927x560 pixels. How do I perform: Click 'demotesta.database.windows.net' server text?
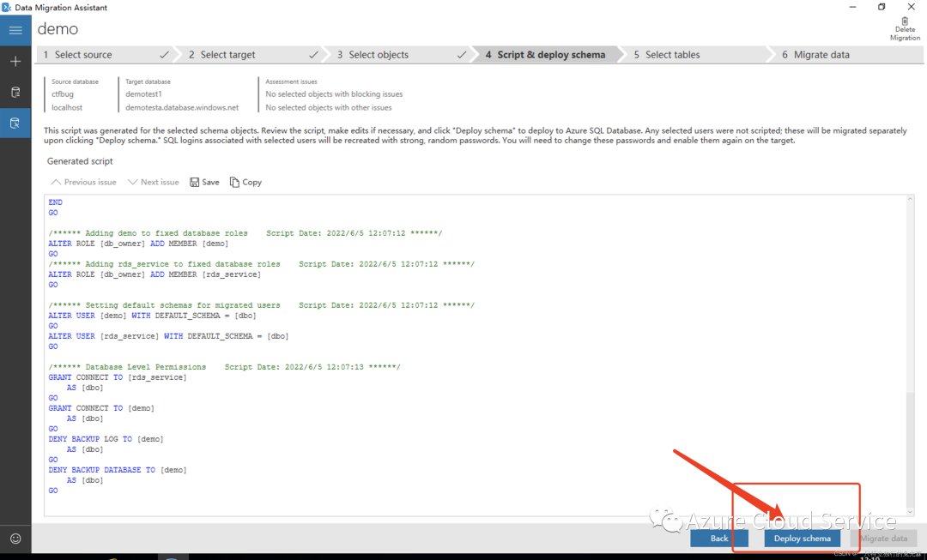pyautogui.click(x=182, y=107)
